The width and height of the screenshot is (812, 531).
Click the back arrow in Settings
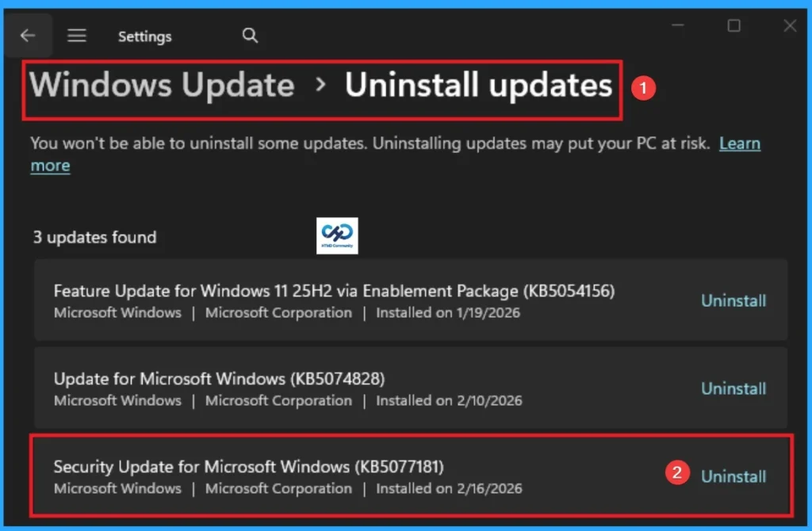(29, 35)
